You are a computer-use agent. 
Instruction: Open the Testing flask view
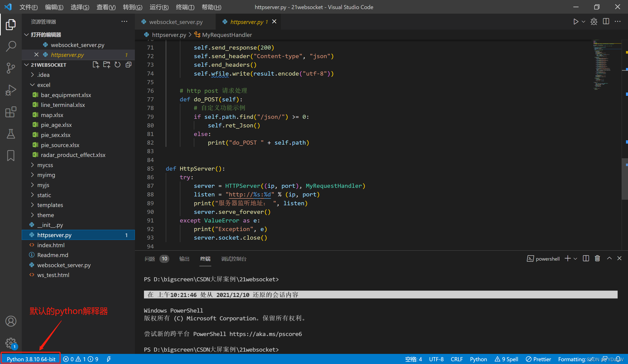(11, 134)
